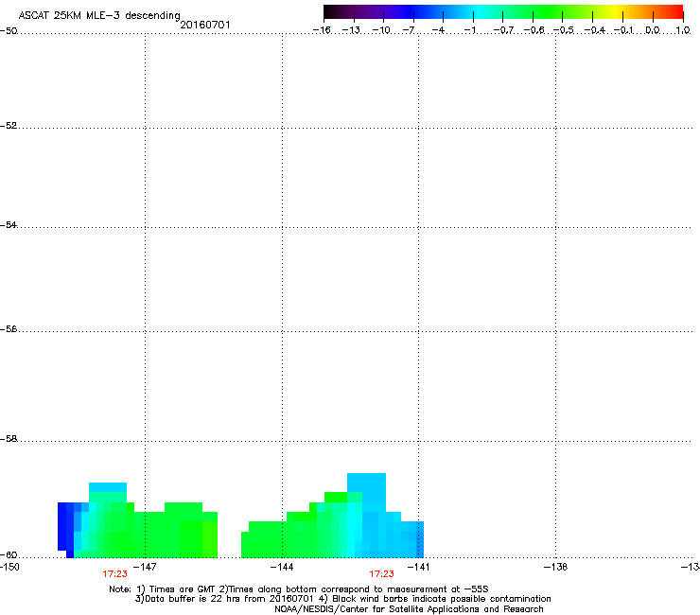The image size is (700, 615).
Task: Click the -0.5 label on the color scale
Action: (x=564, y=30)
